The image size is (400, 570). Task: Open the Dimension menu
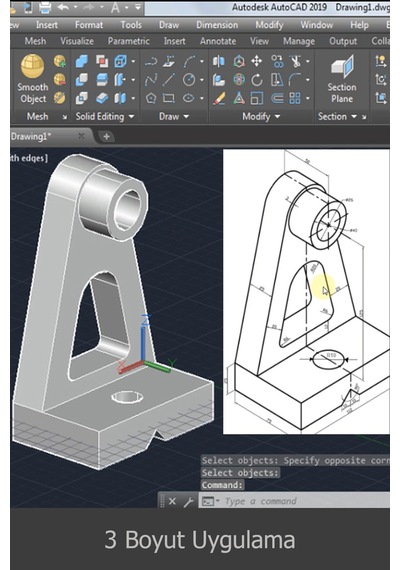[x=217, y=25]
